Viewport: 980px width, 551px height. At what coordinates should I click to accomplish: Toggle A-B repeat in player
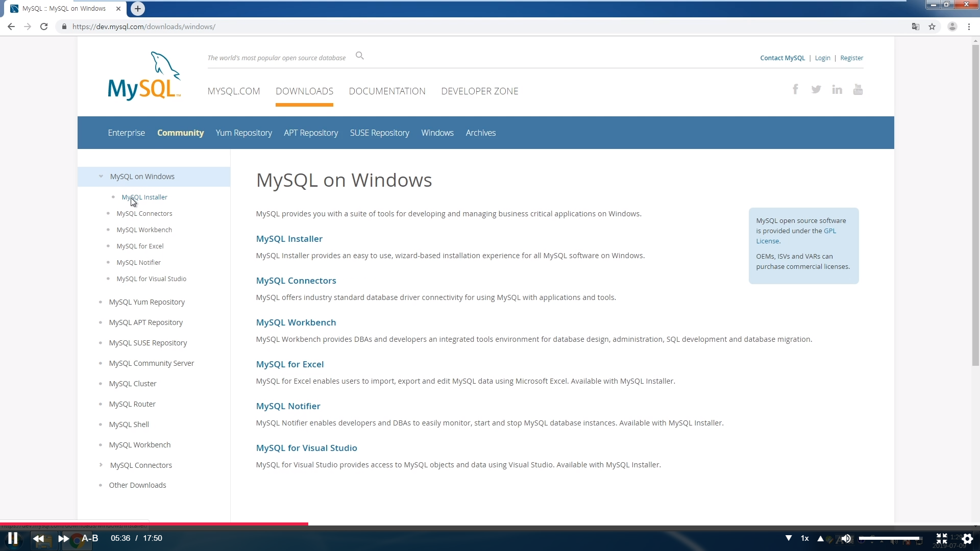(x=90, y=538)
